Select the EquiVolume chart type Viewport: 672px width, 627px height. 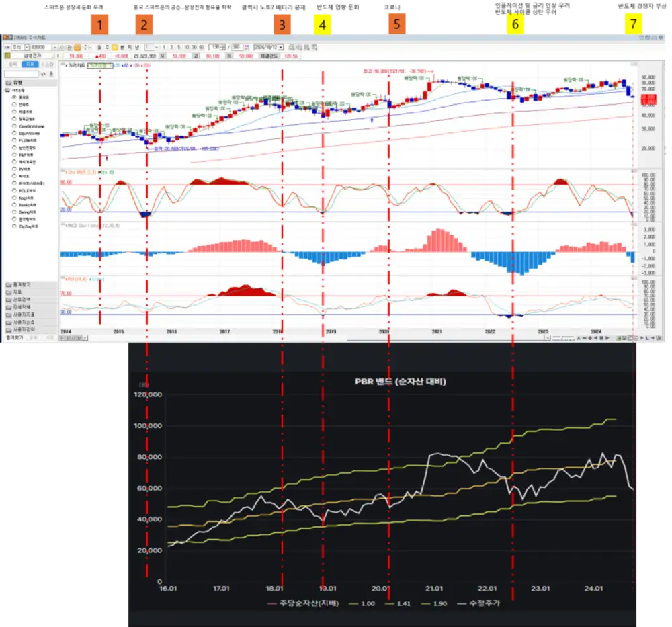click(26, 133)
